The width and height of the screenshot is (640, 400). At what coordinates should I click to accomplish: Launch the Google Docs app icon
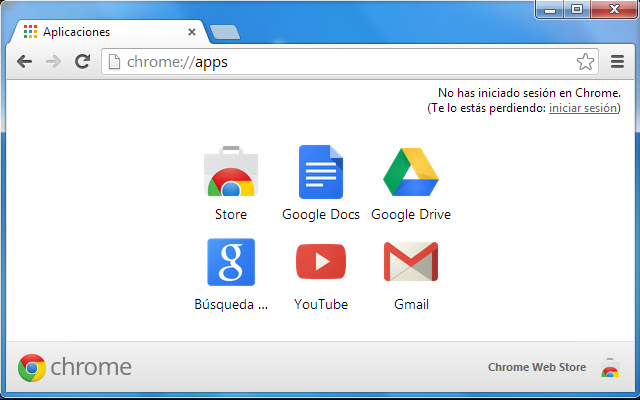[x=321, y=172]
